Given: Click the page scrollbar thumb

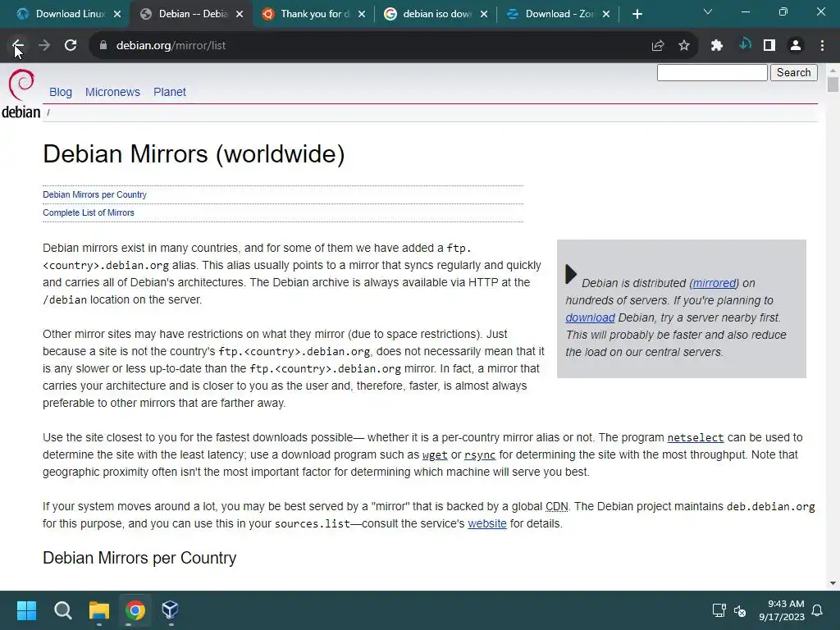Looking at the screenshot, I should click(833, 84).
